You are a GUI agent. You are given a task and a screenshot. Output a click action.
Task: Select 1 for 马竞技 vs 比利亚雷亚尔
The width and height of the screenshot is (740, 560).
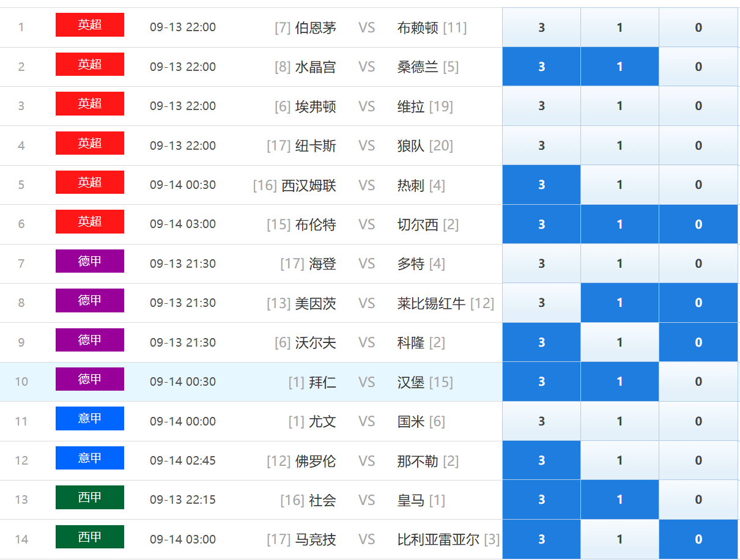(620, 539)
